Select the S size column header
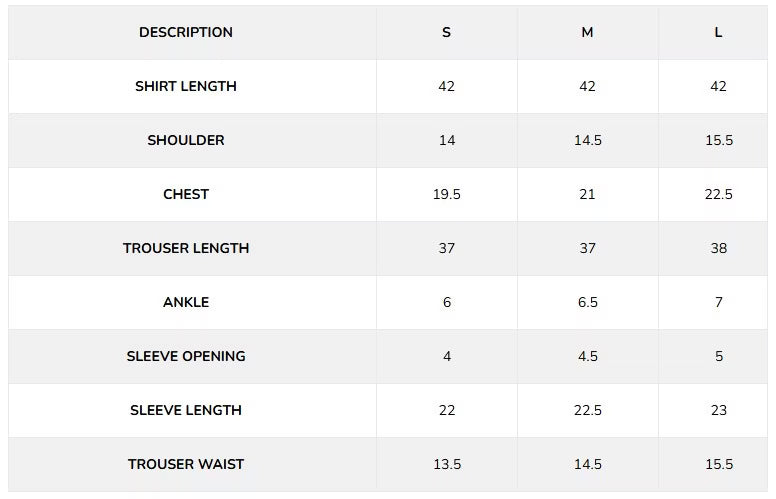 tap(446, 32)
